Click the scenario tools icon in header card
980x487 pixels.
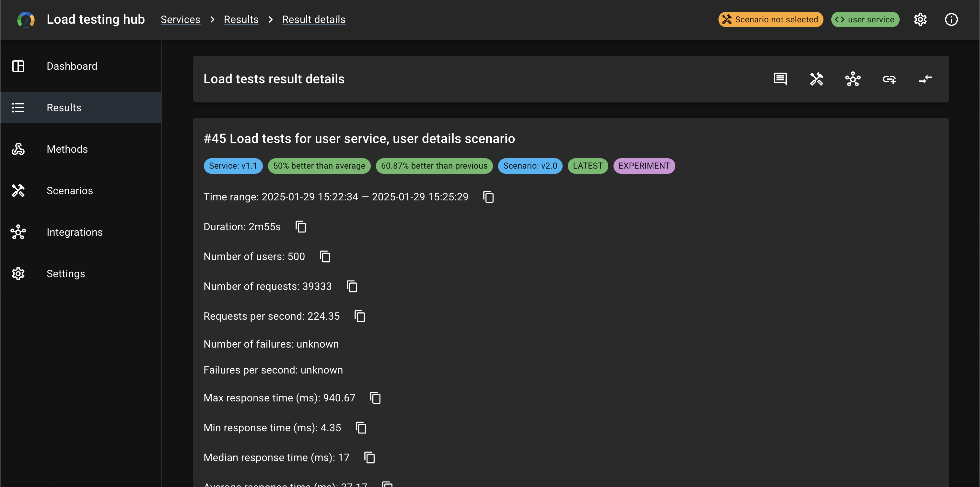[816, 79]
